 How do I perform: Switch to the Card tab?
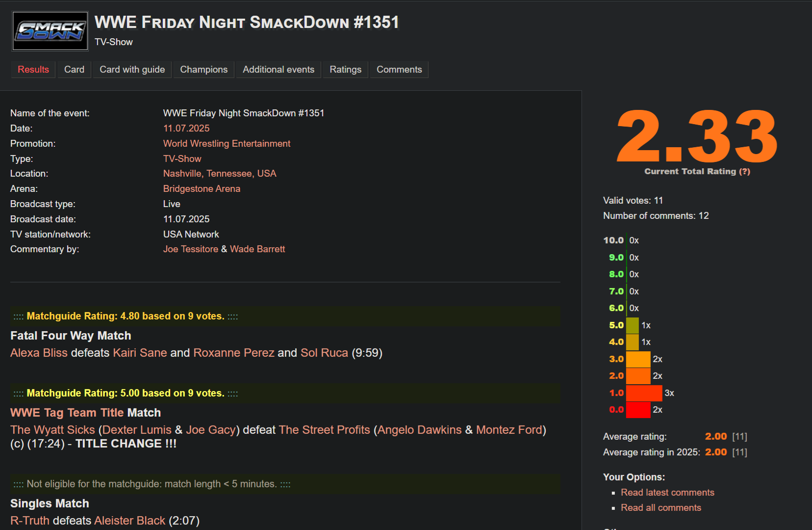coord(74,70)
